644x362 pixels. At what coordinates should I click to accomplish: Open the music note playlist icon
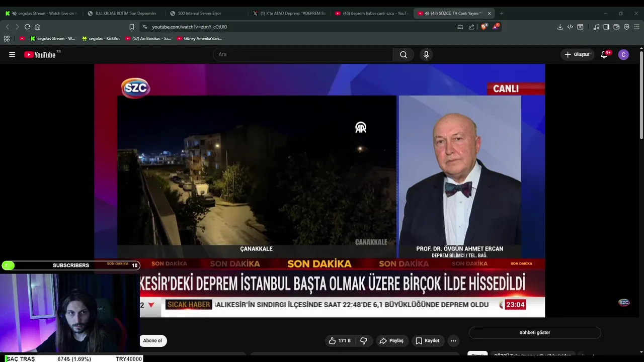[x=596, y=27]
